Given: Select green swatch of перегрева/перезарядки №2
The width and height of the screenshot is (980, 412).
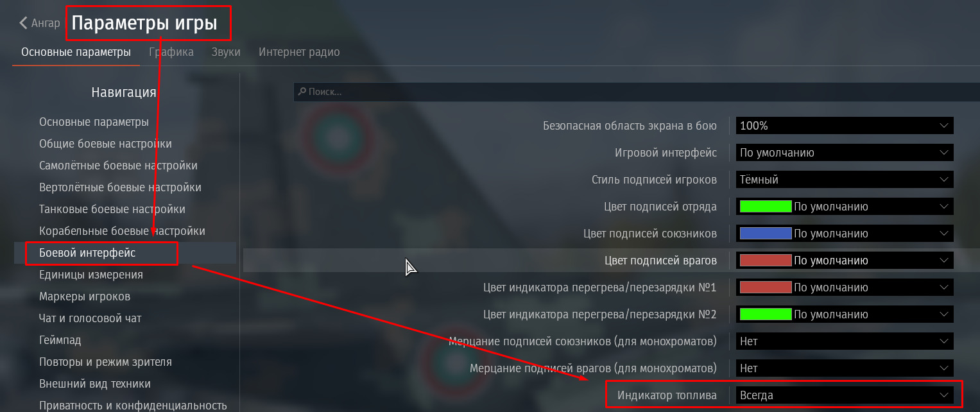Looking at the screenshot, I should click(x=766, y=314).
